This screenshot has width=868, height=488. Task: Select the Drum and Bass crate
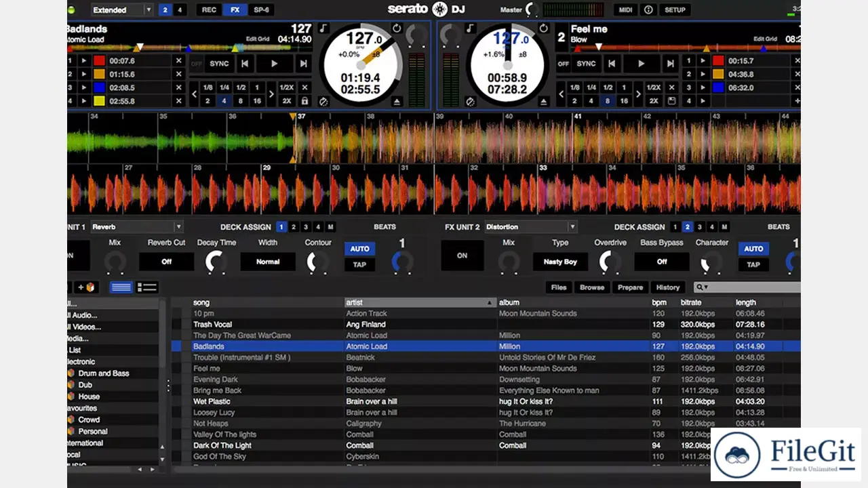(103, 373)
